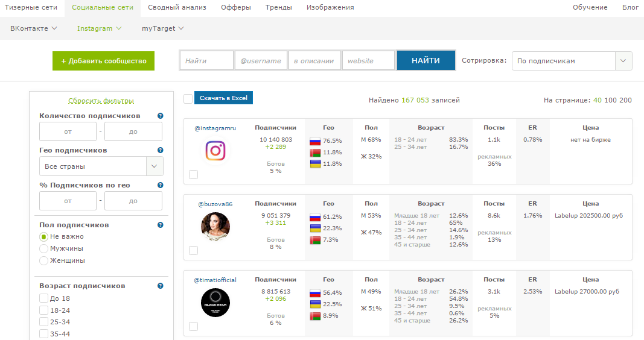This screenshot has height=340, width=644.
Task: Show 40 records per page
Action: pos(597,100)
